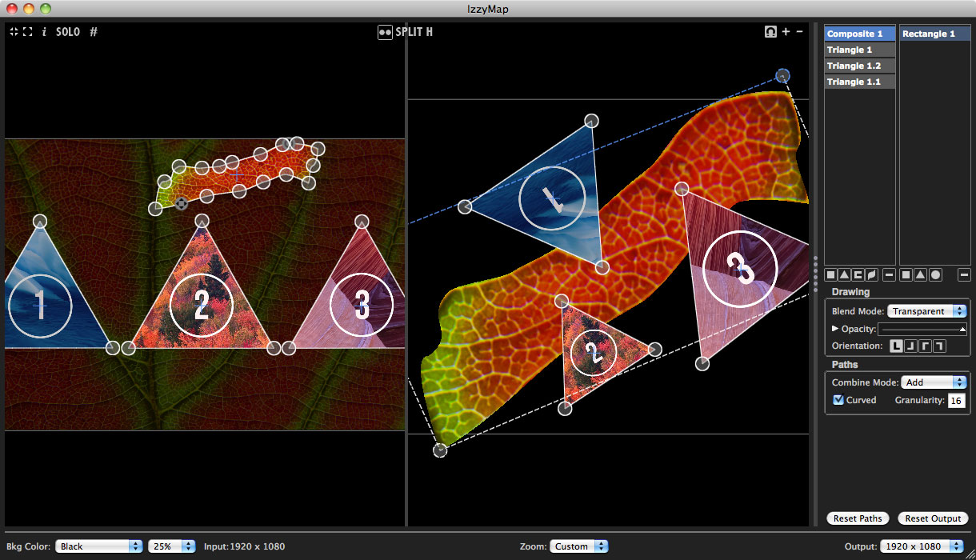Screen dimensions: 976x560
Task: Open the Combine Mode dropdown
Action: [934, 382]
